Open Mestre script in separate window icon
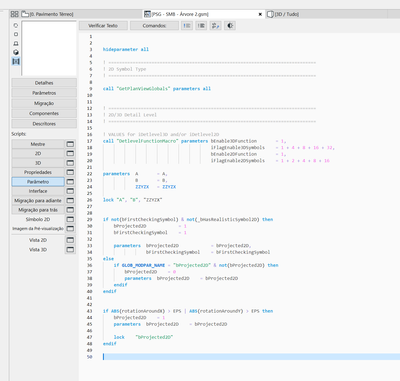 pos(70,144)
